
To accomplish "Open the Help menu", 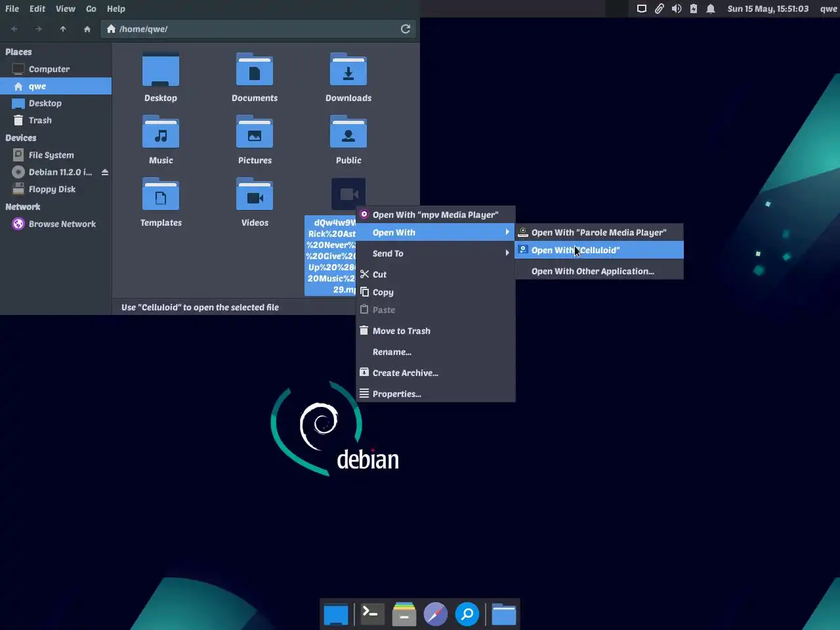I will coord(116,9).
